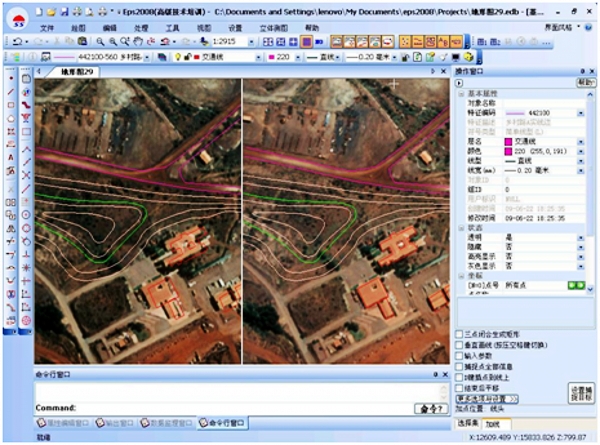Select the text annotation 'A' tool
Viewport: 600px width, 445px height.
11,157
